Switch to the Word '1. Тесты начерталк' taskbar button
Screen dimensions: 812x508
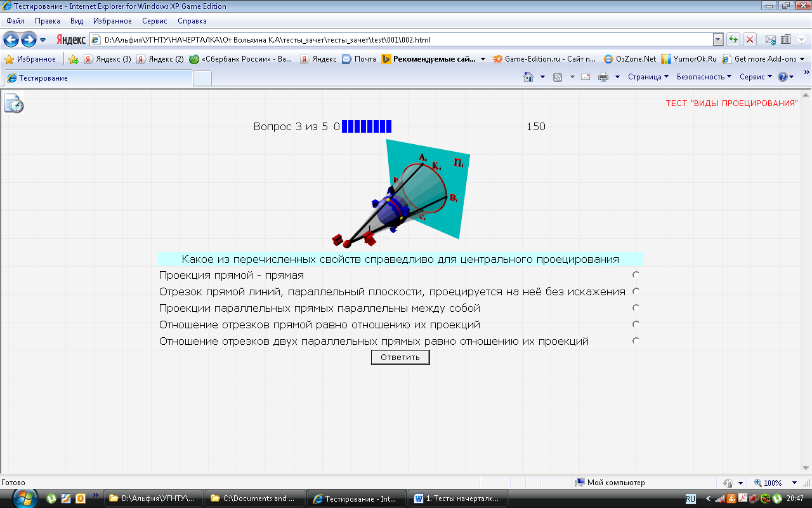pyautogui.click(x=459, y=498)
